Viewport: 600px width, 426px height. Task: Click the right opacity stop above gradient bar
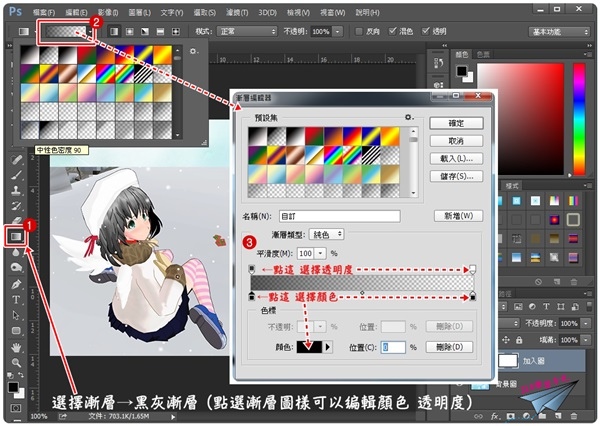473,269
